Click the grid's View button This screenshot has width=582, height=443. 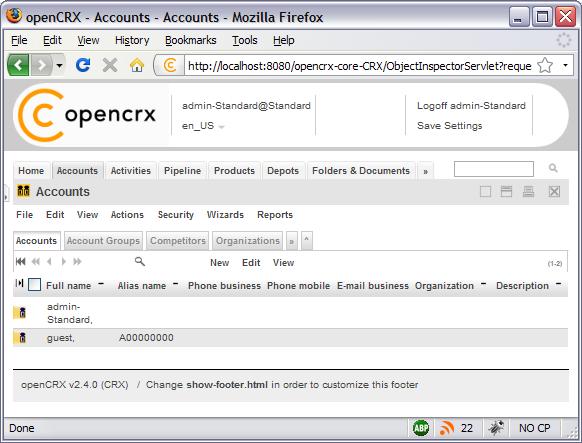[x=283, y=263]
